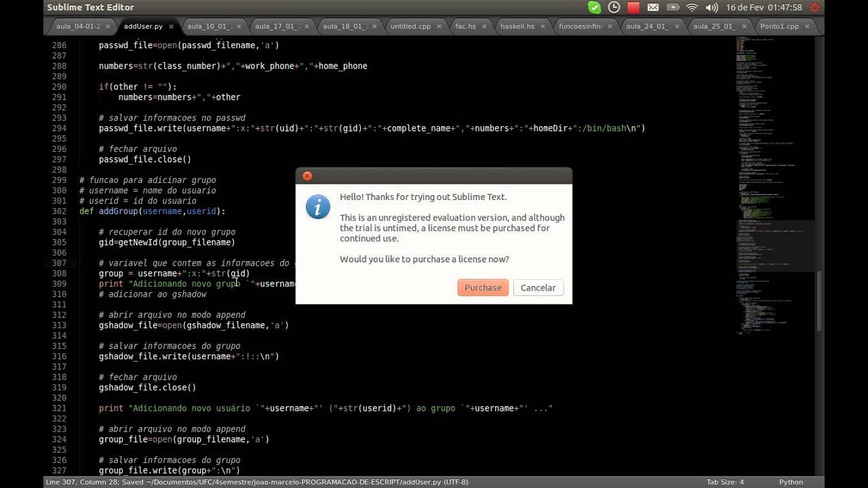Close the haskell.hs tab with its x

(x=543, y=26)
